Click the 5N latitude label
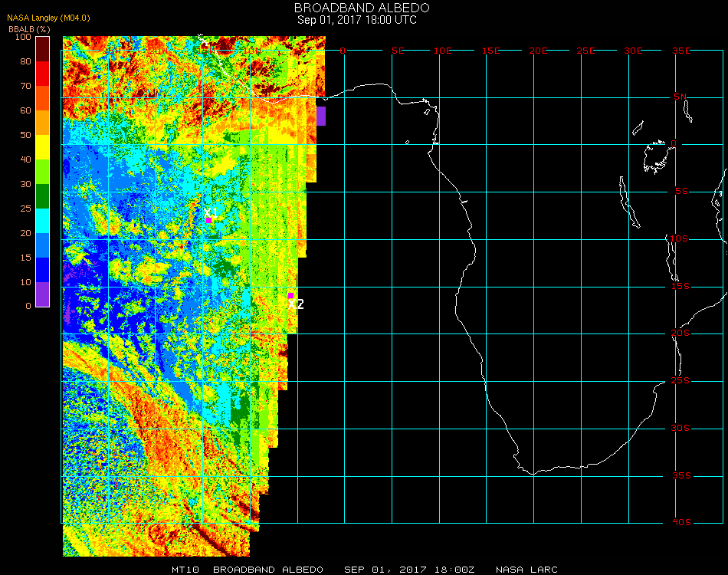728x575 pixels. click(680, 97)
